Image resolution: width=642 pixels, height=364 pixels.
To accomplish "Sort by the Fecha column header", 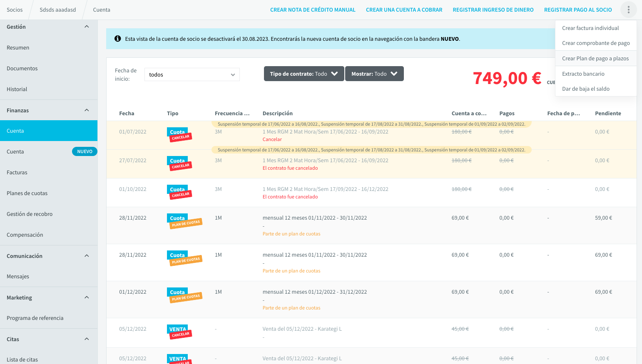I will tap(127, 113).
